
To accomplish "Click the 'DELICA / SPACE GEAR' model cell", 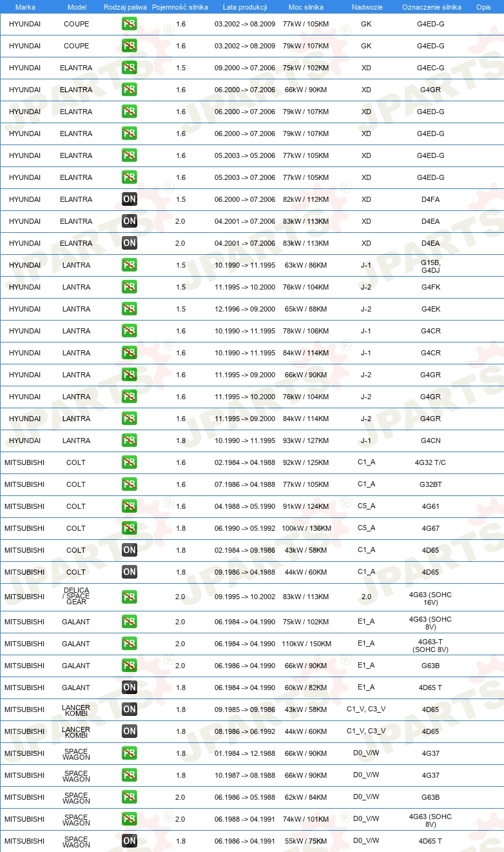I will 76,597.
